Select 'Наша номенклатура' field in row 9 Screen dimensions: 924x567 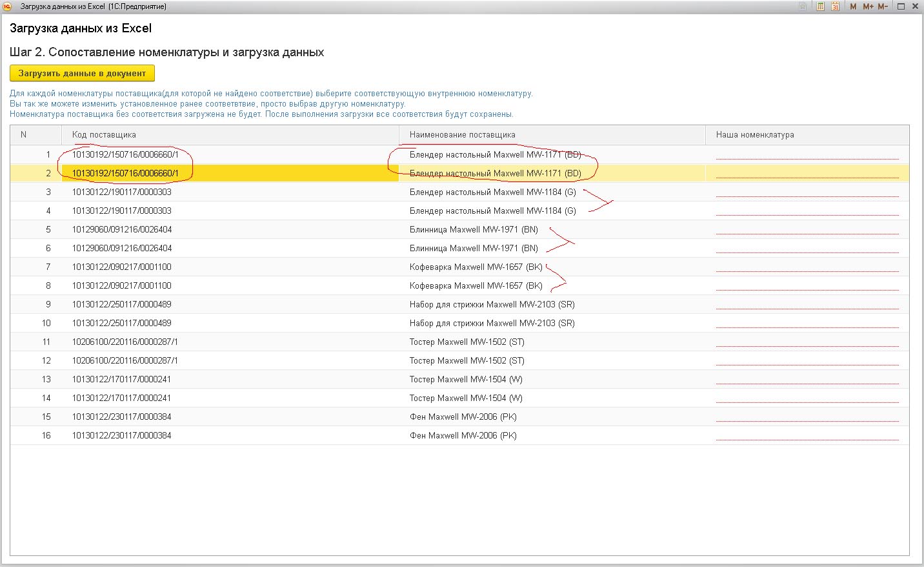807,304
